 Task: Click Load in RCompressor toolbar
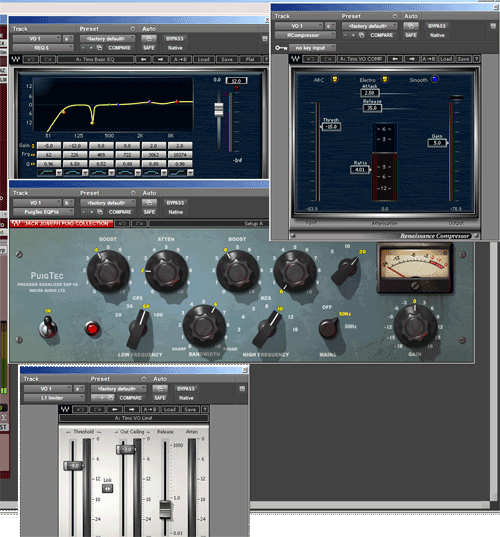[x=446, y=59]
